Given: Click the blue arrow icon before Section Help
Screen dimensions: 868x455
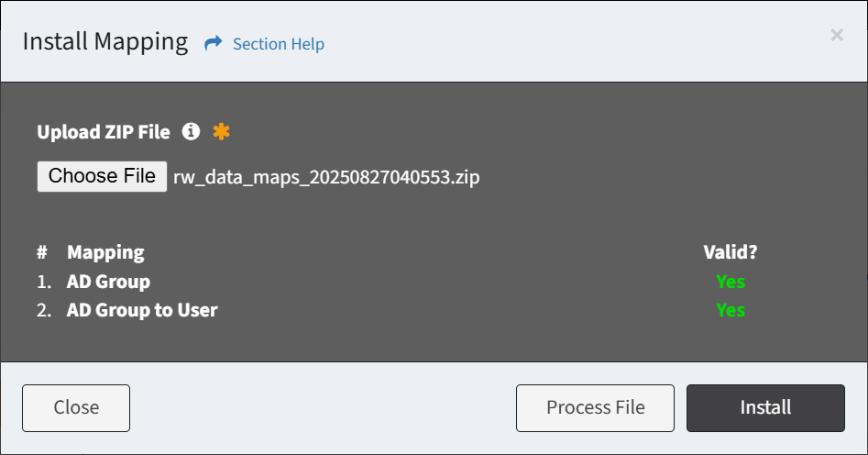Looking at the screenshot, I should [x=214, y=43].
